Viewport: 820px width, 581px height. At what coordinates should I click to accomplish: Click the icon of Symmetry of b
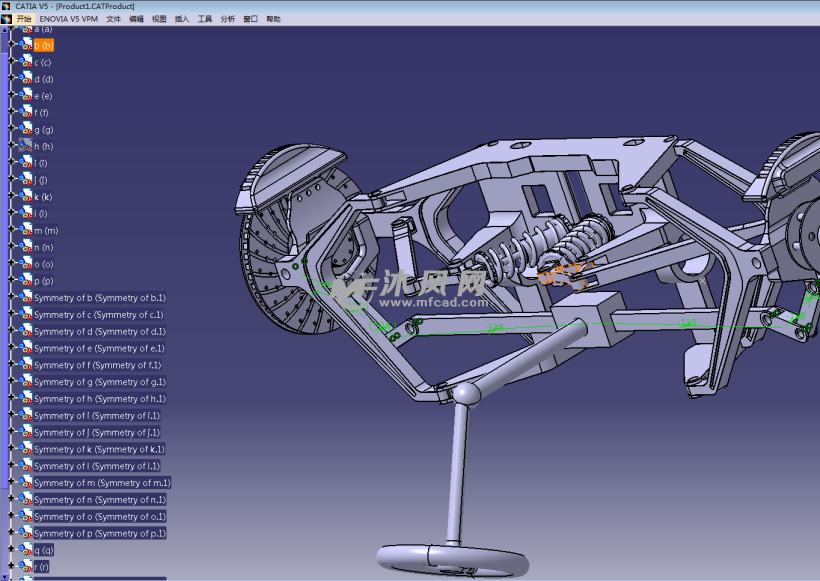point(26,297)
